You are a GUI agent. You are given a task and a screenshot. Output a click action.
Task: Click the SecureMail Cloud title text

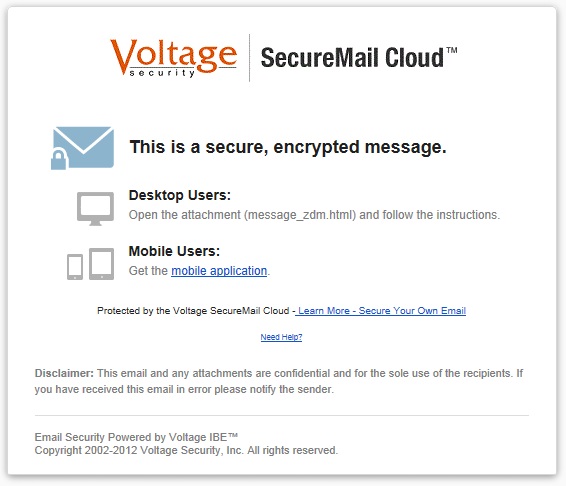click(352, 57)
